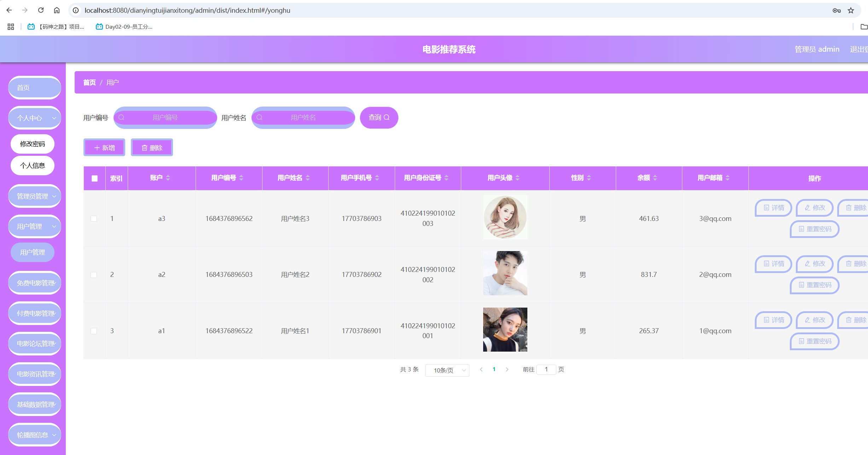Image resolution: width=868 pixels, height=455 pixels.
Task: Toggle the select-all checkbox in table header
Action: (94, 178)
